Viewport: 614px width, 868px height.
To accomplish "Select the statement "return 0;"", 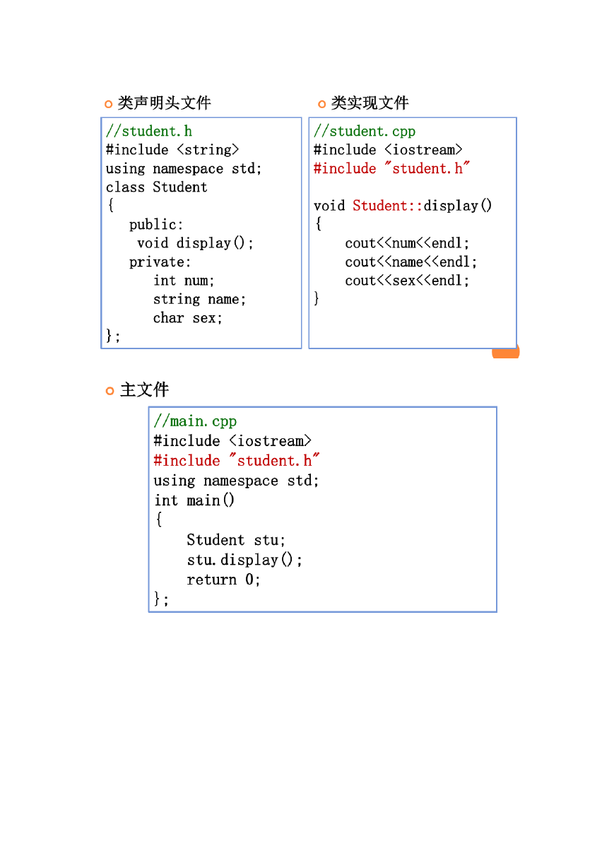I will [x=224, y=580].
